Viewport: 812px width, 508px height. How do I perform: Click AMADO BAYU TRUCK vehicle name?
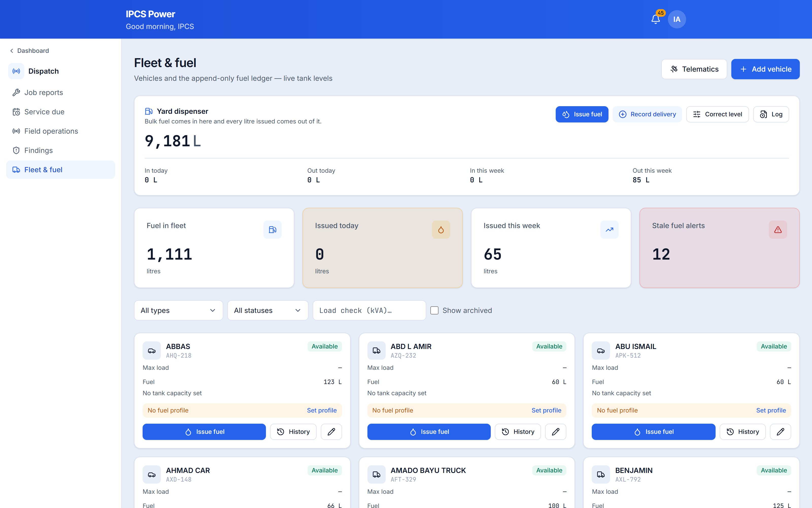(x=428, y=470)
